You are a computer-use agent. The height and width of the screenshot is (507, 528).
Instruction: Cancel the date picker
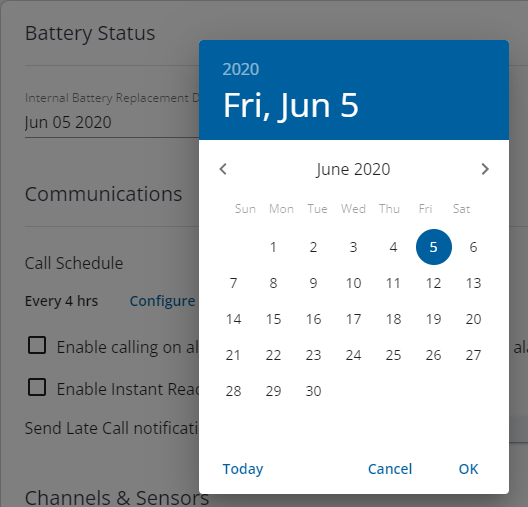point(390,469)
